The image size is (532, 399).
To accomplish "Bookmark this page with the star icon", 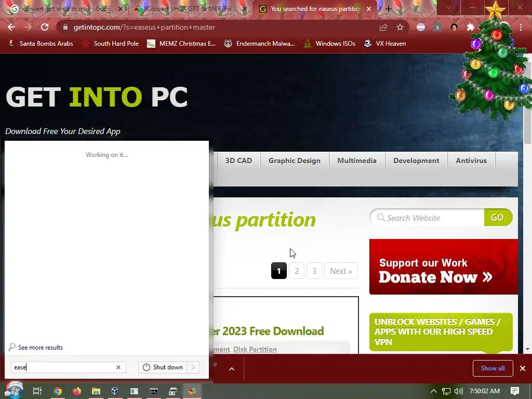I will pos(400,27).
